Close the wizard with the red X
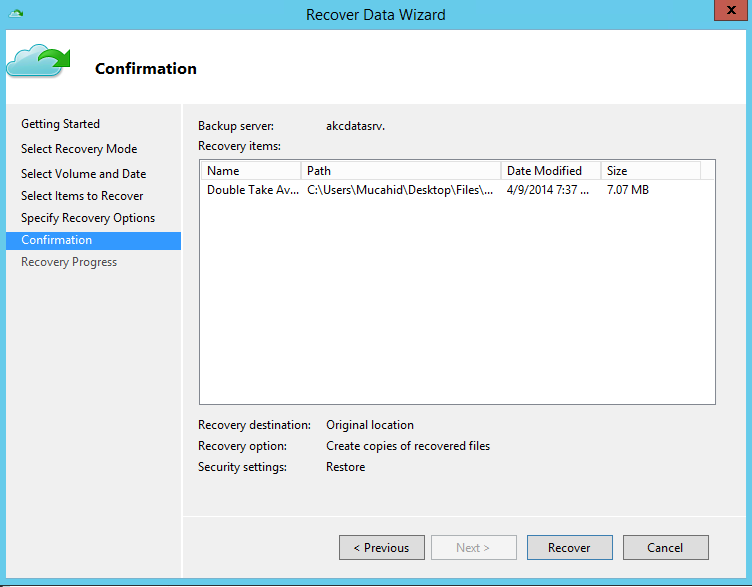The width and height of the screenshot is (752, 587). 731,10
